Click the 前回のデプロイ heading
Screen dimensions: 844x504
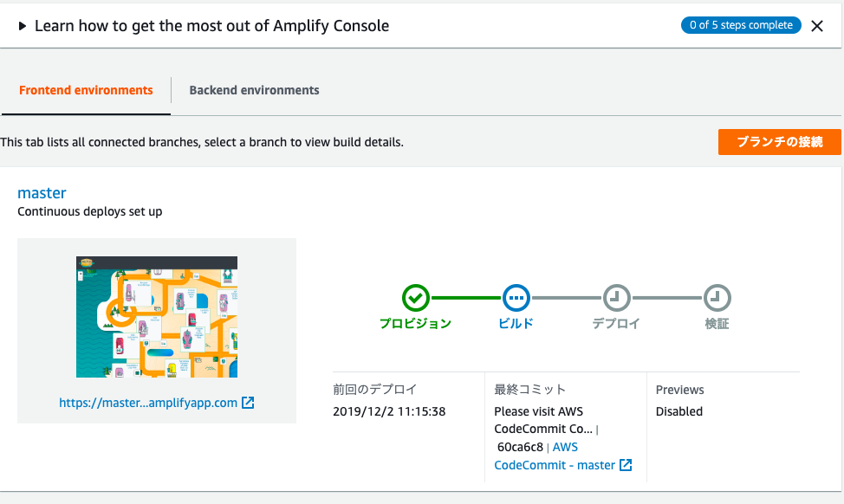374,390
